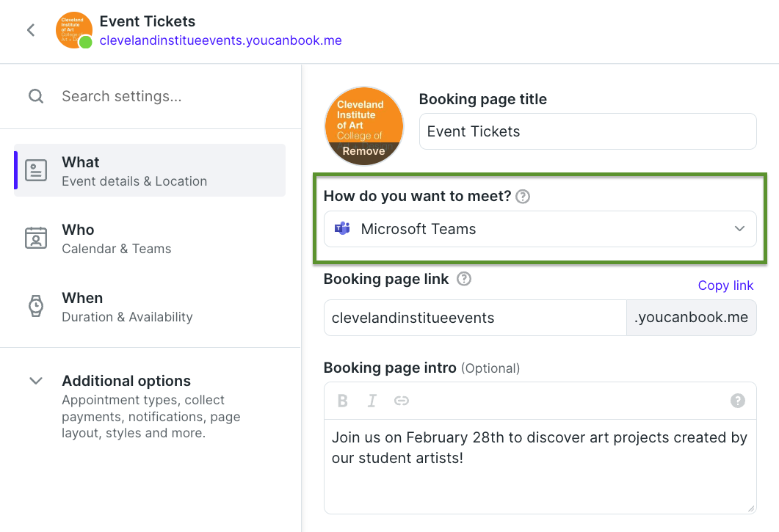Open the clevelandinstitueevents.youcanbook.me header link

[x=220, y=40]
